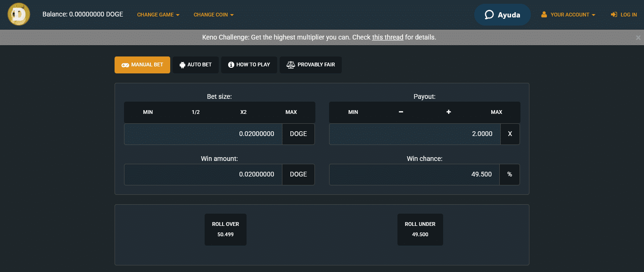644x272 pixels.
Task: Decrease payout with the minus button
Action: click(x=401, y=112)
